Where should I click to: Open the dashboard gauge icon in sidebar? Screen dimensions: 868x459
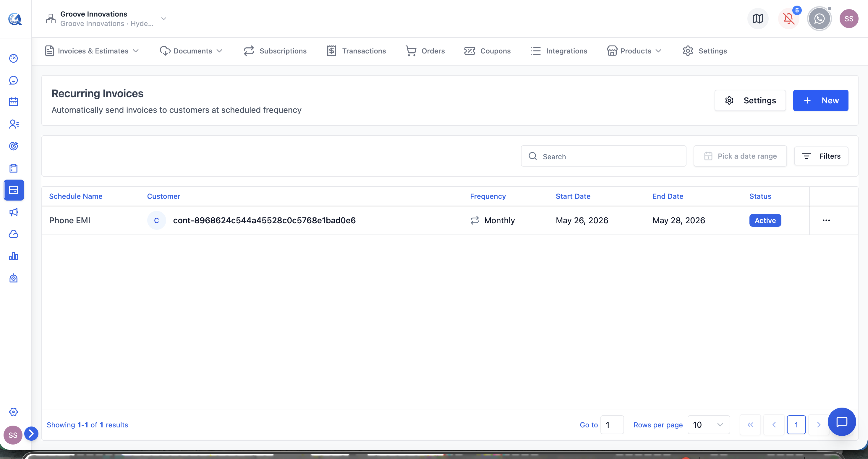click(14, 58)
